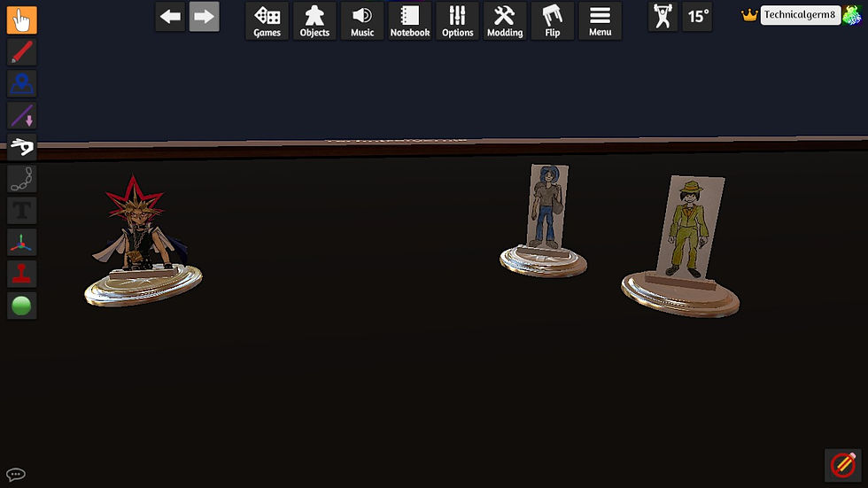Select the blue Zones tool
Viewport: 868px width, 488px height.
point(21,84)
